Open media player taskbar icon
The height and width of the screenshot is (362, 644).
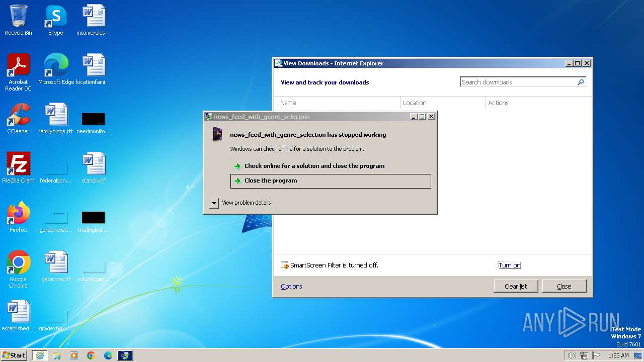pyautogui.click(x=74, y=355)
